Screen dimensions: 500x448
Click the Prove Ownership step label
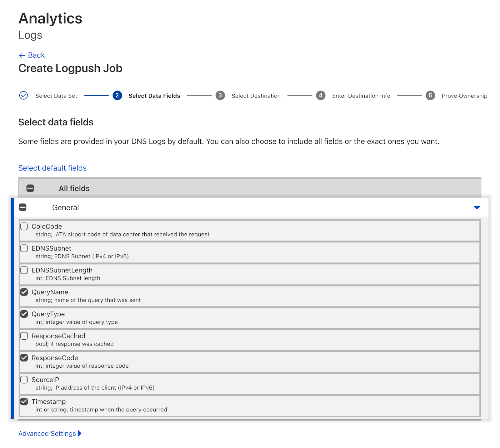click(464, 96)
